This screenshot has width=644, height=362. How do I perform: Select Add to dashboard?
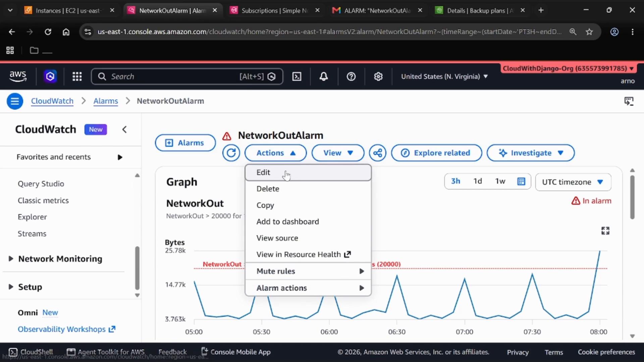pos(308,222)
